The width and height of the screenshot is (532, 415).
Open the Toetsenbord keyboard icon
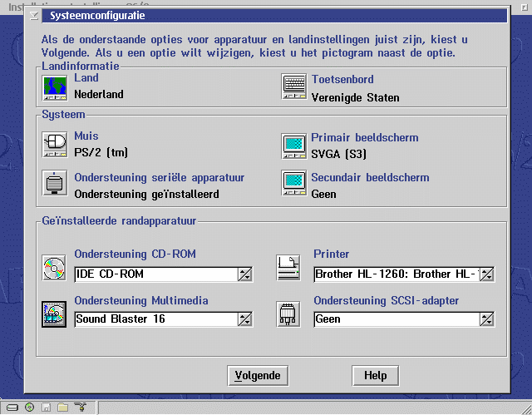pyautogui.click(x=293, y=86)
